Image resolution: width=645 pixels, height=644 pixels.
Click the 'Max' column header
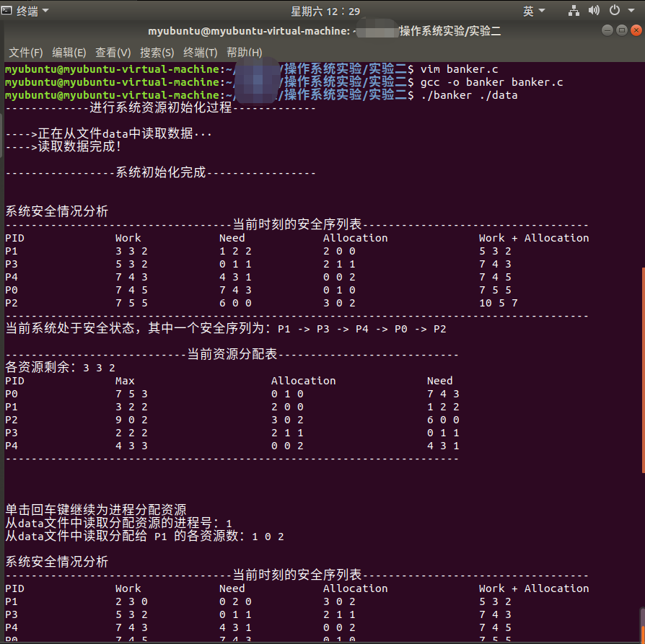pyautogui.click(x=125, y=381)
